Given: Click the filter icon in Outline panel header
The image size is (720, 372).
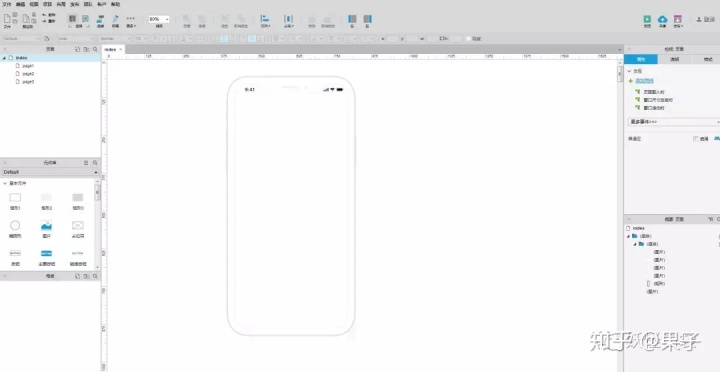Looking at the screenshot, I should [x=711, y=220].
